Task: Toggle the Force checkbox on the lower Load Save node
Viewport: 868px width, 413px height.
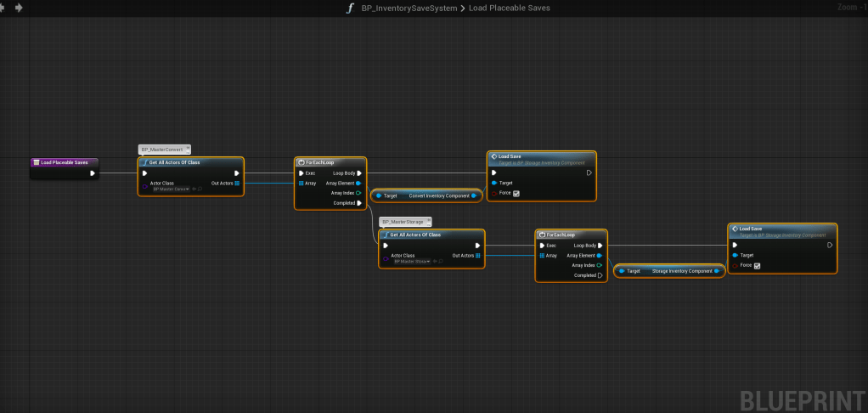Action: pos(757,265)
